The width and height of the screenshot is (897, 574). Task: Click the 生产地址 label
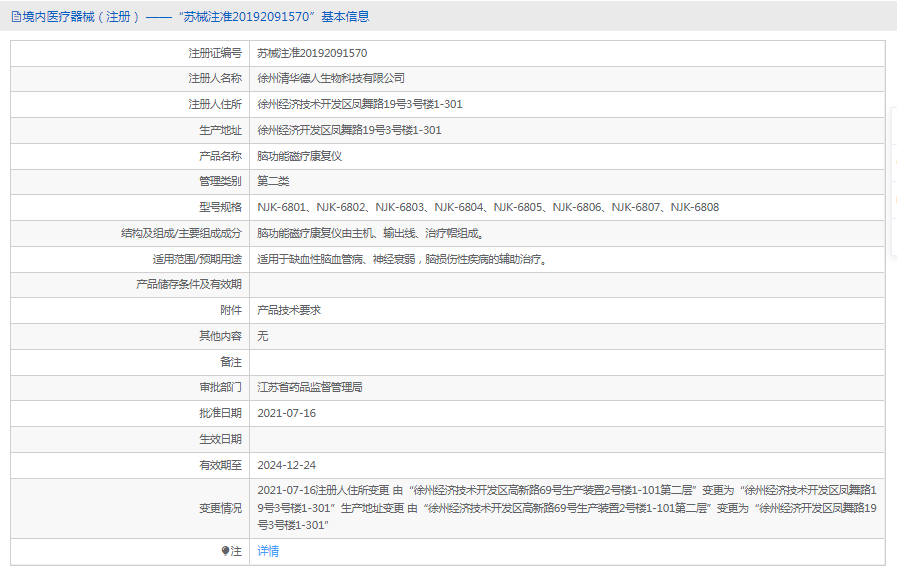pos(220,130)
